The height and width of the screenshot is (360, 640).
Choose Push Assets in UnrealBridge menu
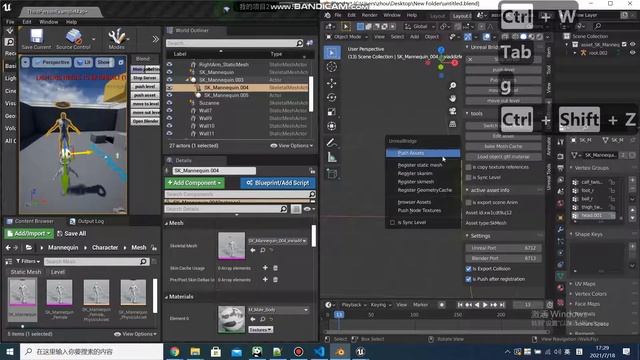pyautogui.click(x=423, y=153)
